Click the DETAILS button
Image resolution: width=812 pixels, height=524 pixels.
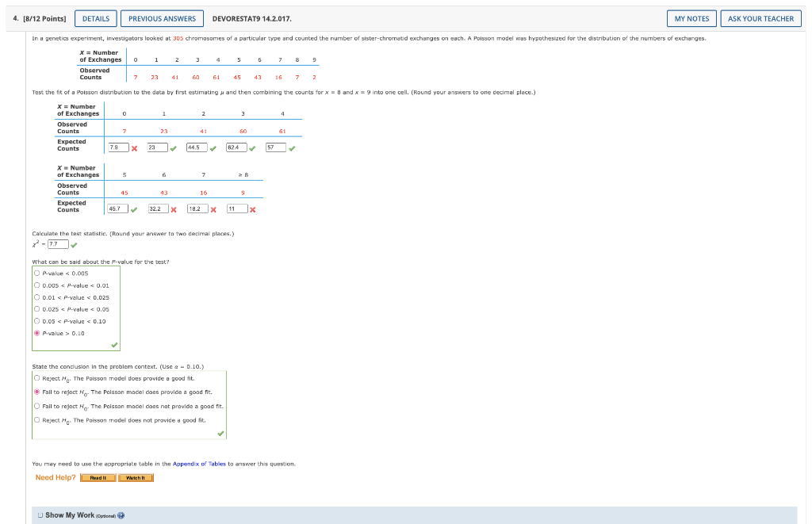(95, 18)
